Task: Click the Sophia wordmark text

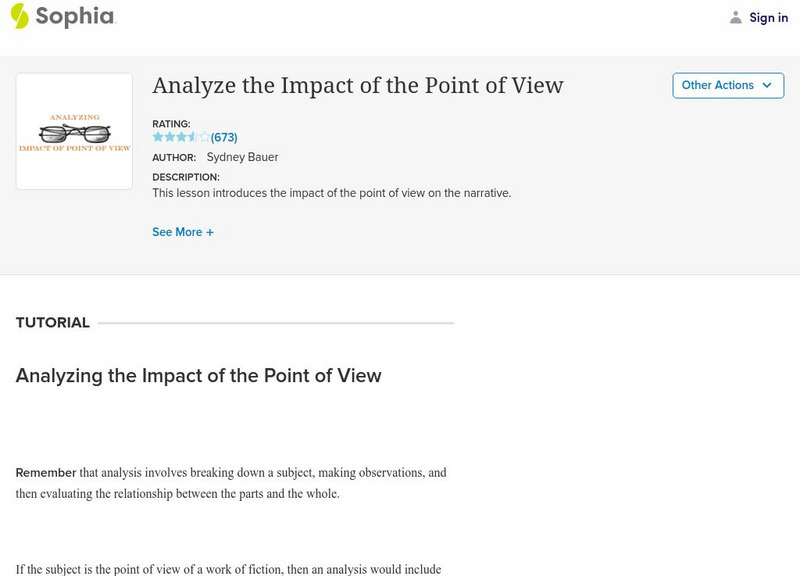Action: pyautogui.click(x=76, y=16)
